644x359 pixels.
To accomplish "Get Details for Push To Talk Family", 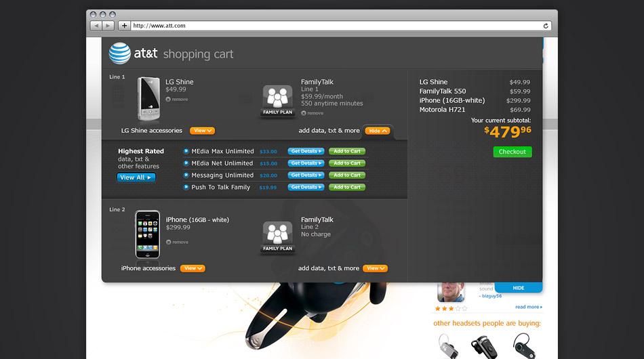I will coord(306,187).
